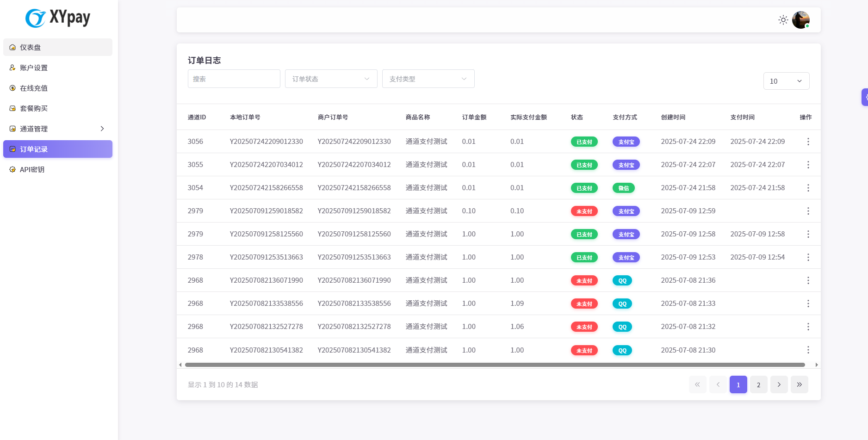Viewport: 868px width, 440px height.
Task: Click the 已支付 badge in first row
Action: 584,142
